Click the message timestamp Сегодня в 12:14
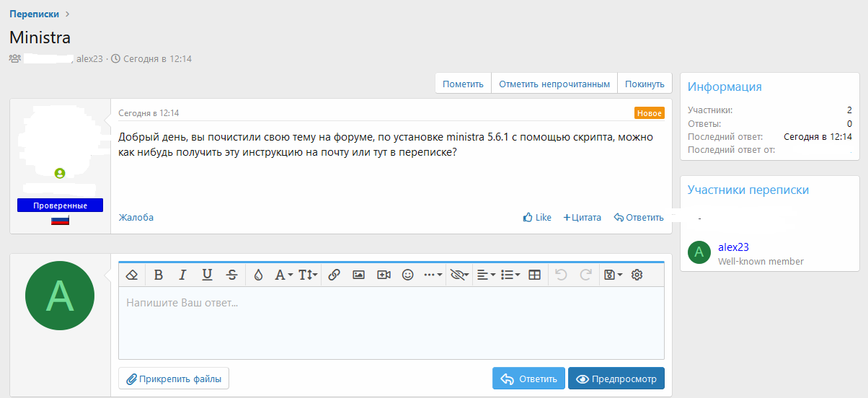 click(x=149, y=113)
